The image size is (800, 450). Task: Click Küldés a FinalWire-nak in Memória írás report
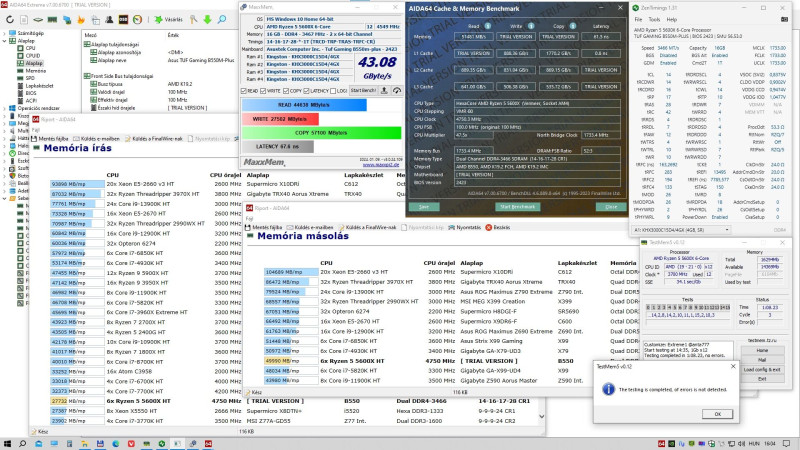pos(154,139)
